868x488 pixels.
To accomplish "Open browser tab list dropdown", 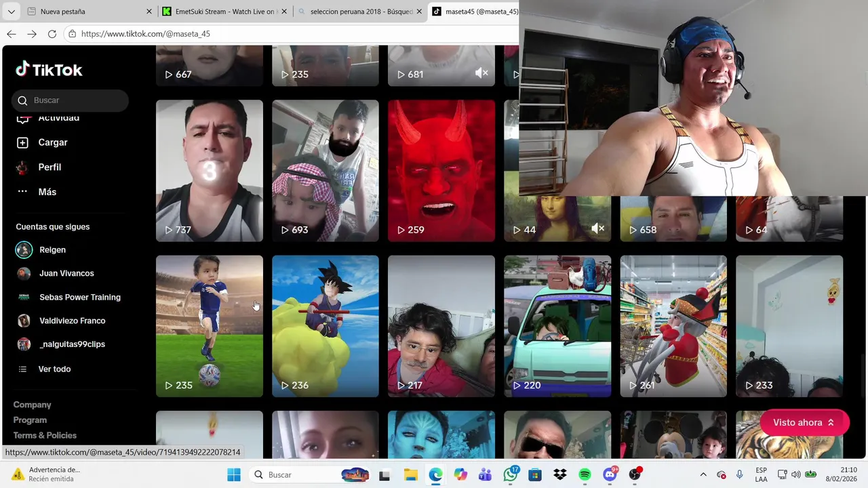I will coord(11,12).
